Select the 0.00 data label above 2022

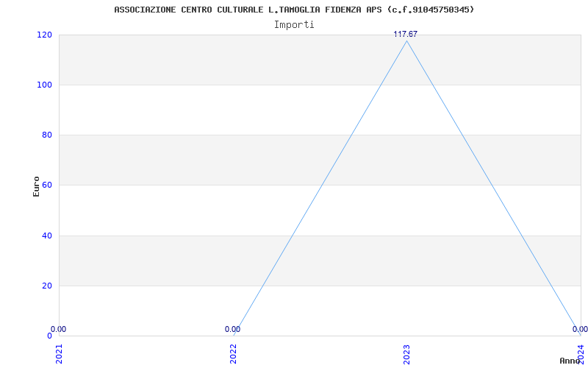(232, 329)
